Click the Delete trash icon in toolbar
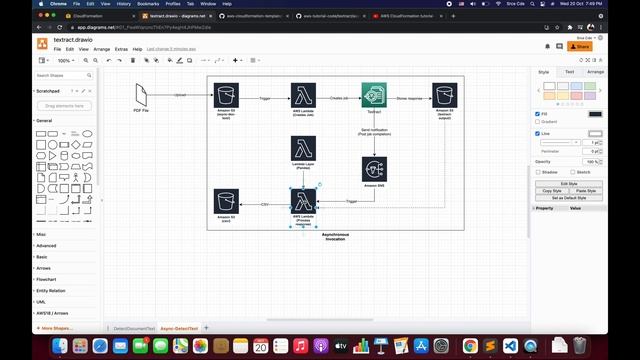This screenshot has height=360, width=640. click(x=133, y=60)
